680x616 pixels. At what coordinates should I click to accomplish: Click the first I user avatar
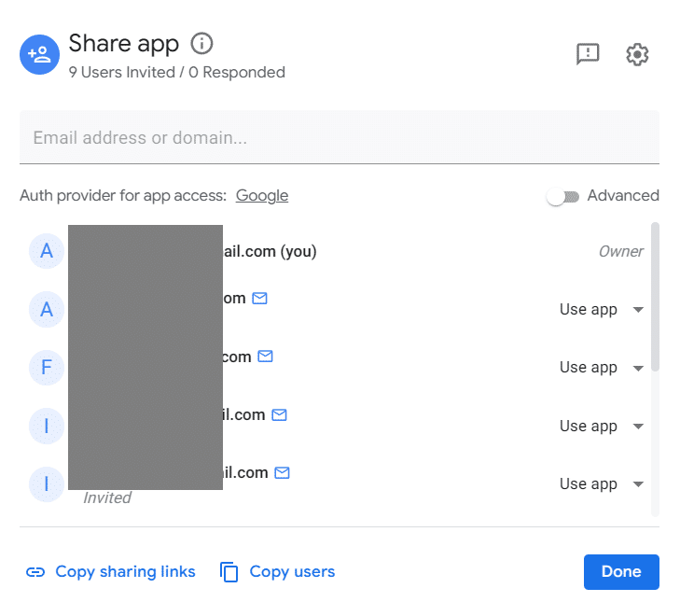47,426
